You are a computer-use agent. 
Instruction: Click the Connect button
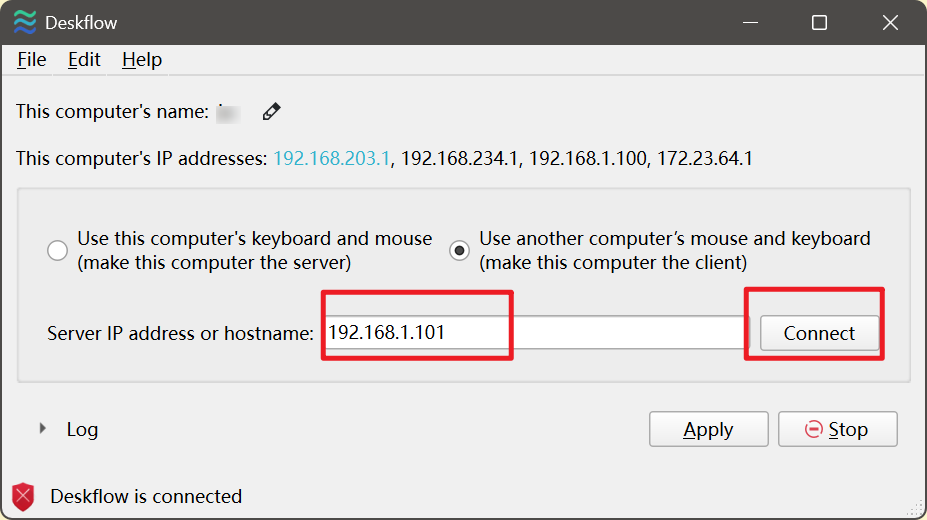(819, 333)
